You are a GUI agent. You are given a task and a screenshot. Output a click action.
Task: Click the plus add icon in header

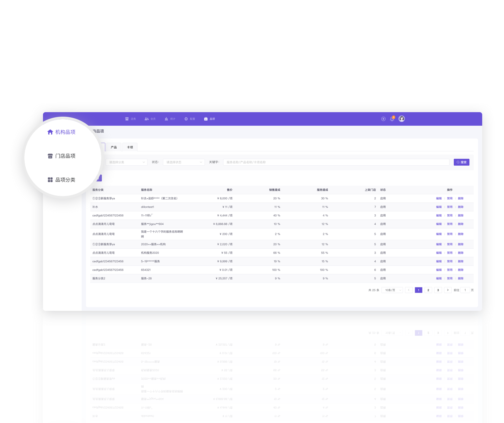383,119
